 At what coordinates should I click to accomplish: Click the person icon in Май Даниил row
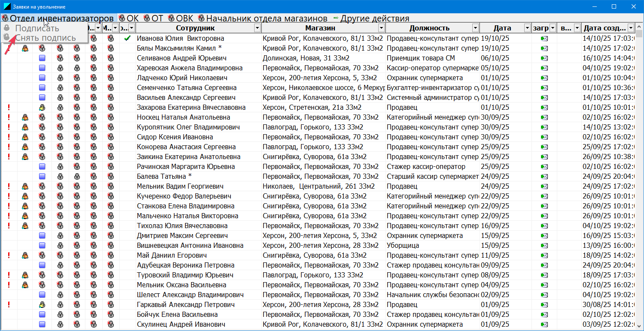coord(25,255)
